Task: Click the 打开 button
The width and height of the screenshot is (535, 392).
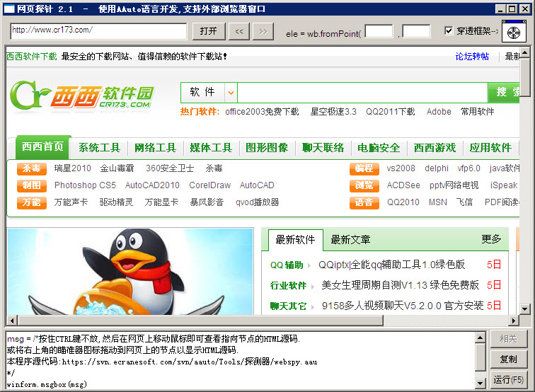Action: (x=209, y=31)
